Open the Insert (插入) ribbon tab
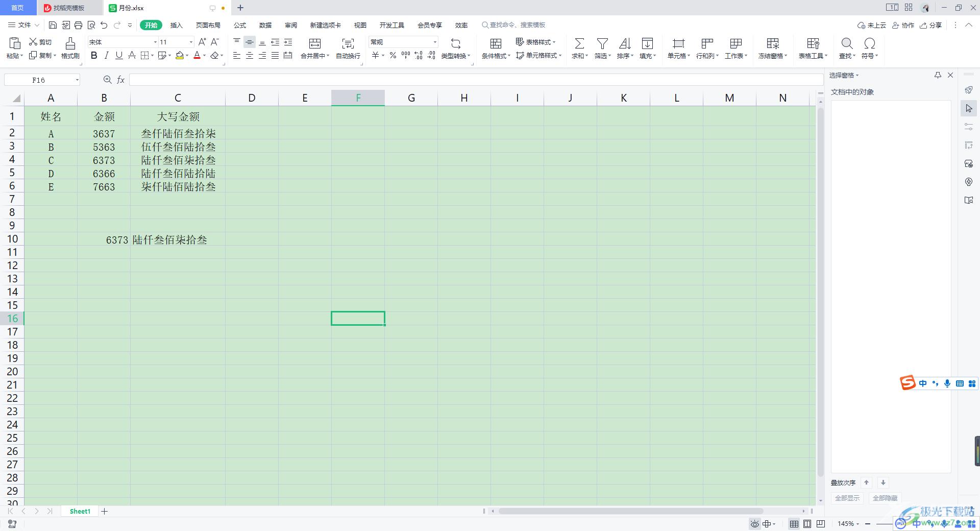Viewport: 980px width, 531px height. click(176, 25)
